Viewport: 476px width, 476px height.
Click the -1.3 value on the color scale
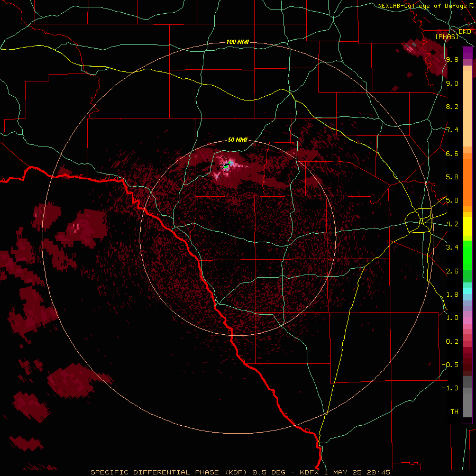[x=451, y=388]
